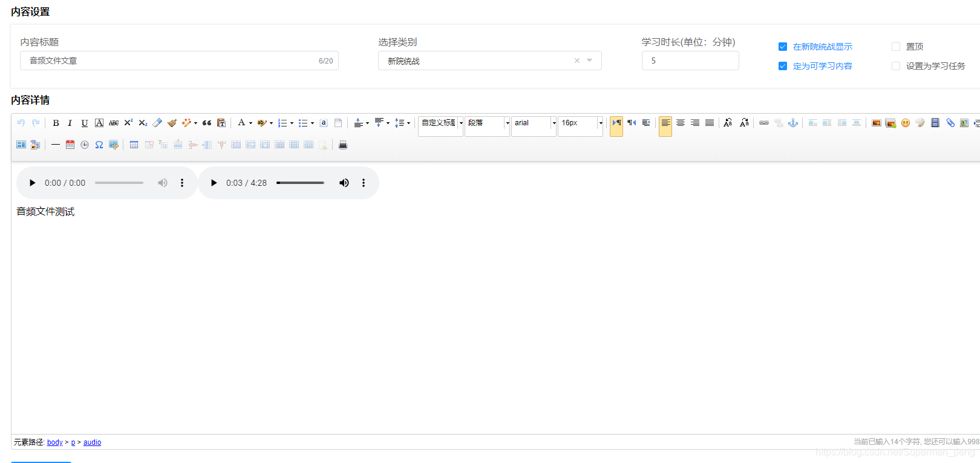Image resolution: width=980 pixels, height=463 pixels.
Task: Click the clear document icon
Action: pyautogui.click(x=338, y=123)
